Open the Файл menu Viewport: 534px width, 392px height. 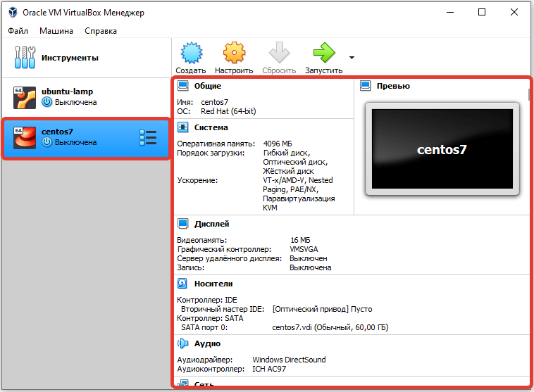point(18,31)
